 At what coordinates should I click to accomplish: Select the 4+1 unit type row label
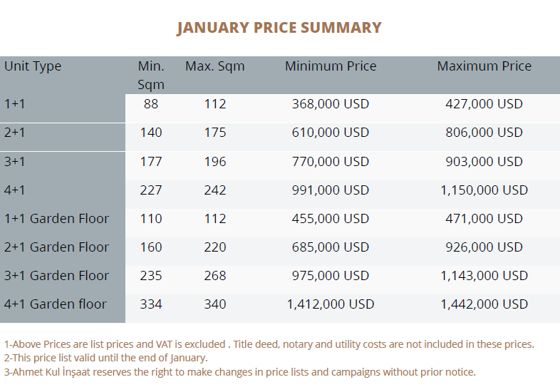15,190
